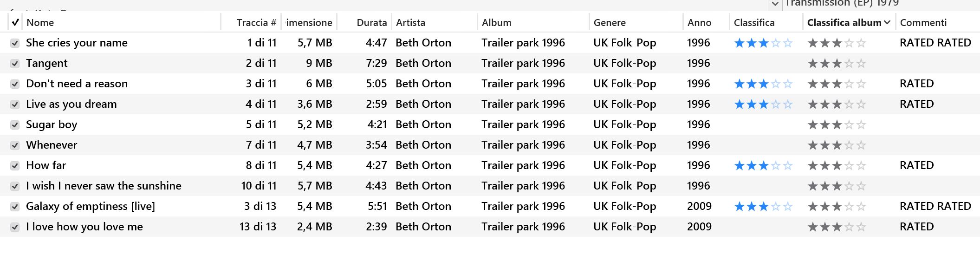Click album rating stars for Whenever
Screen dimensions: 980x255
coord(837,145)
